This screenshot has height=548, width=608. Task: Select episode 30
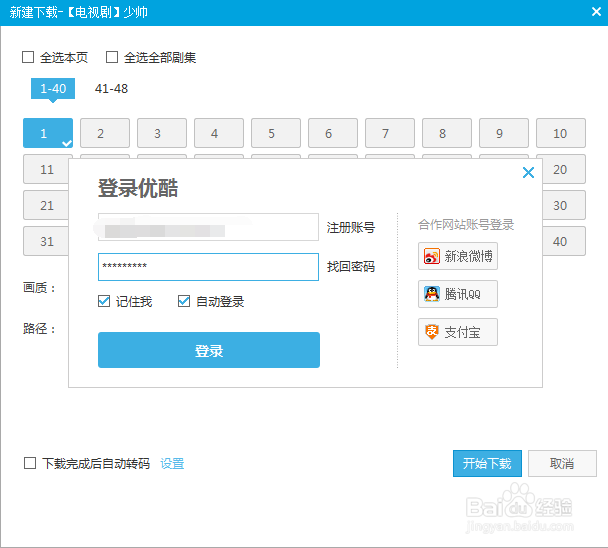(x=564, y=205)
